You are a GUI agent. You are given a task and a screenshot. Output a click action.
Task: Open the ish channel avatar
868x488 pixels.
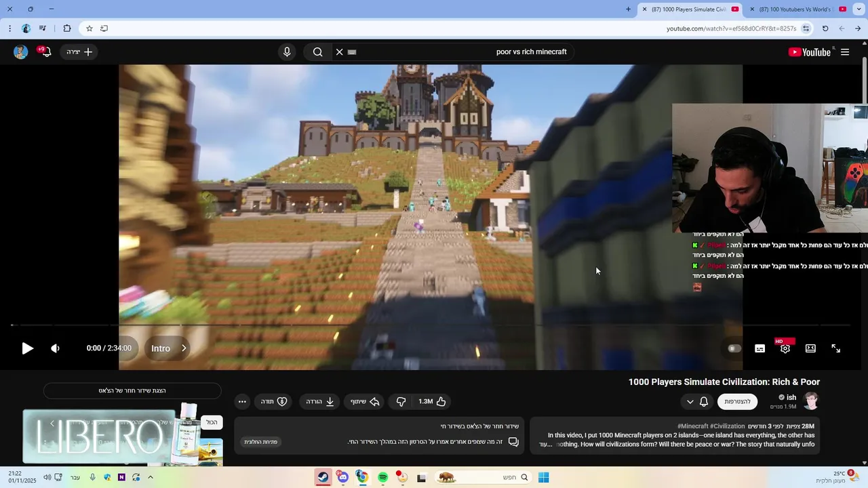(810, 401)
